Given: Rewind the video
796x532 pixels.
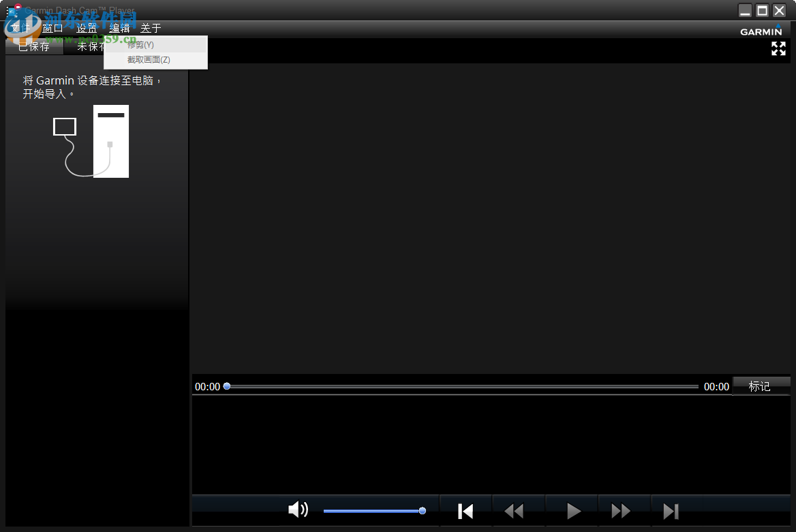Looking at the screenshot, I should pos(514,511).
